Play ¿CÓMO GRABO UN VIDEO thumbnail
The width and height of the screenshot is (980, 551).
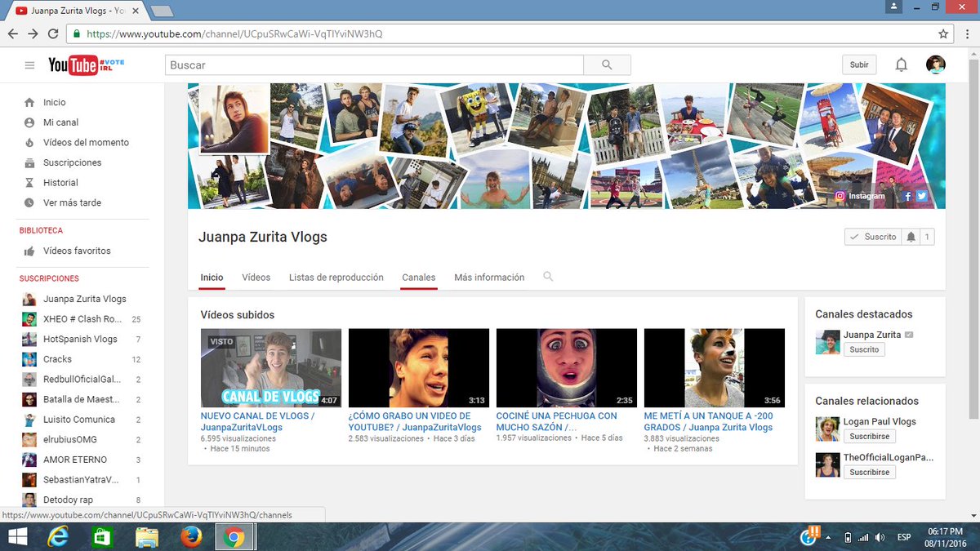coord(419,367)
